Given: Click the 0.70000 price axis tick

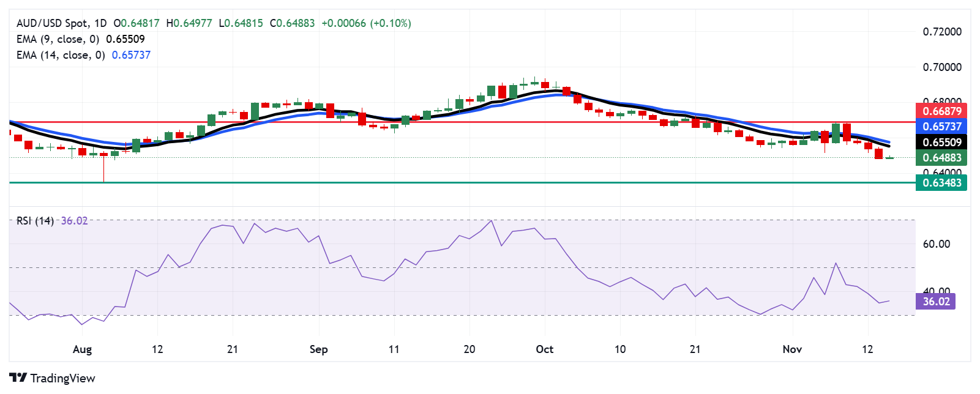Looking at the screenshot, I should pyautogui.click(x=942, y=67).
